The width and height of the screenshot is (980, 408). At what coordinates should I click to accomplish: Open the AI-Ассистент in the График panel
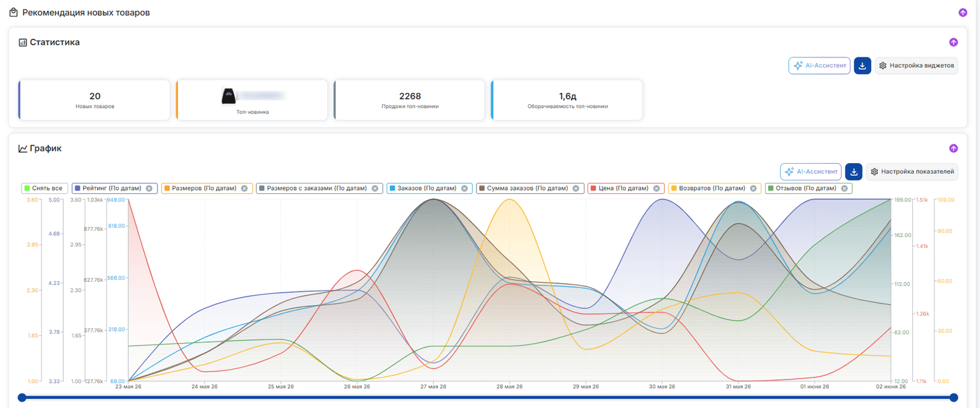(811, 171)
